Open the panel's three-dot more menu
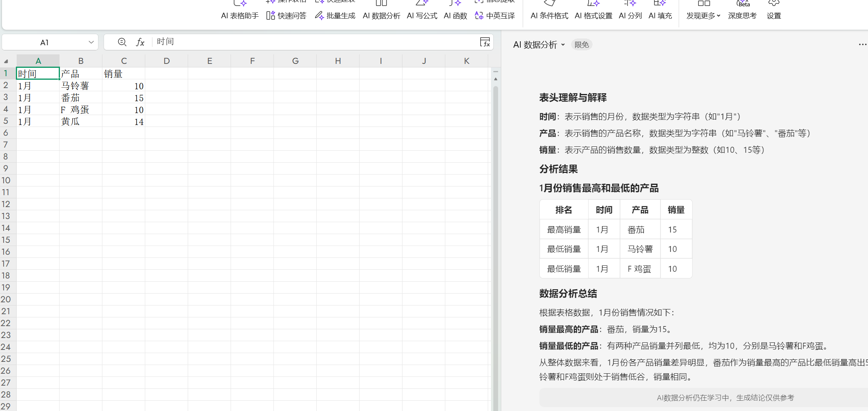 [862, 44]
